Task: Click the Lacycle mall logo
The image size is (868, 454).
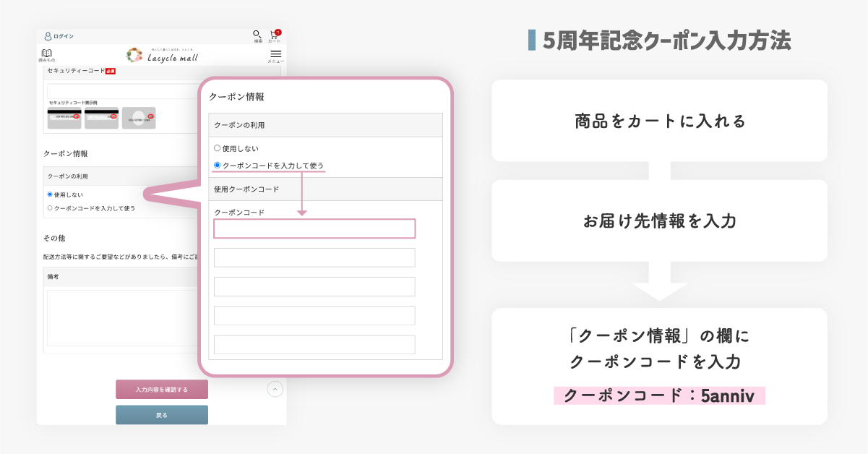Action: tap(162, 56)
